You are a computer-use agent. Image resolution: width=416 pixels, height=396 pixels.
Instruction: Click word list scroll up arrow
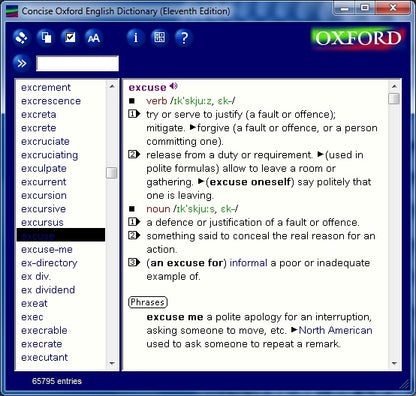[112, 87]
